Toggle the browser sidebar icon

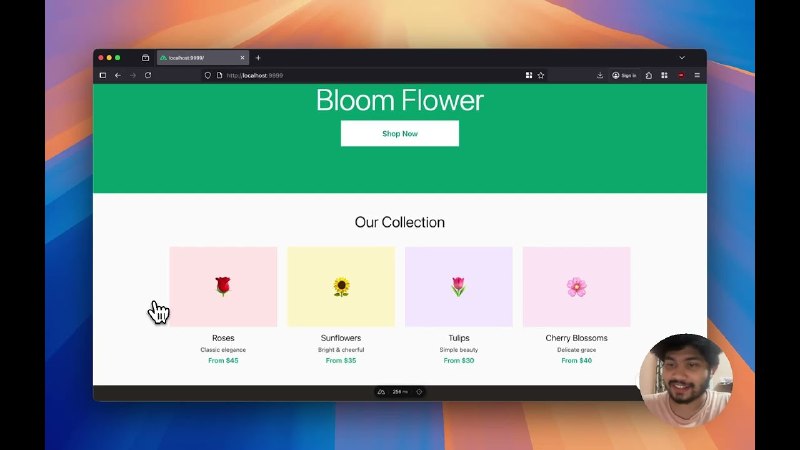tap(102, 75)
